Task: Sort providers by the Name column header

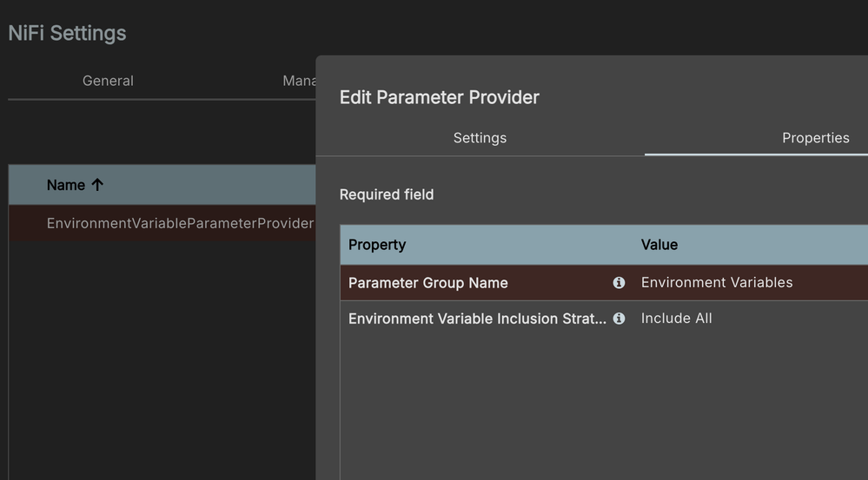Action: 66,185
